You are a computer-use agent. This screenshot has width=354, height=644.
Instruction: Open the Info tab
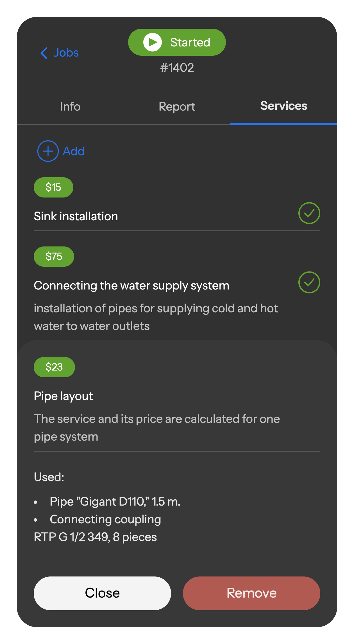(x=70, y=107)
